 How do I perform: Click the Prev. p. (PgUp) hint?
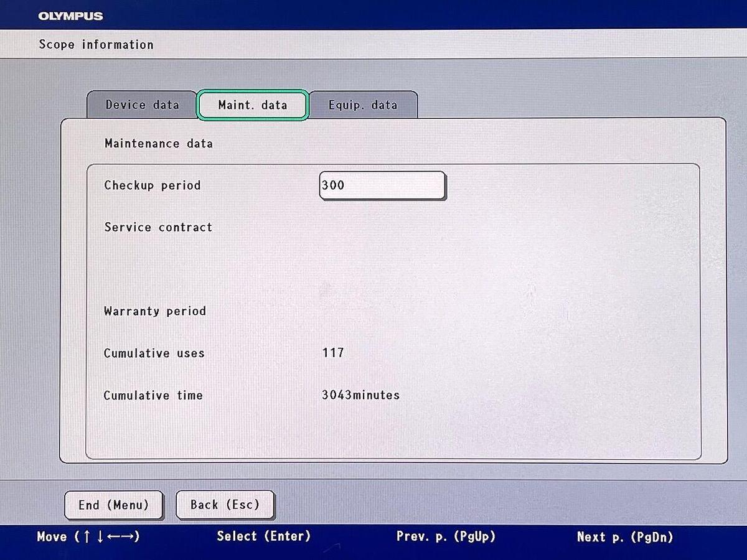pyautogui.click(x=446, y=536)
